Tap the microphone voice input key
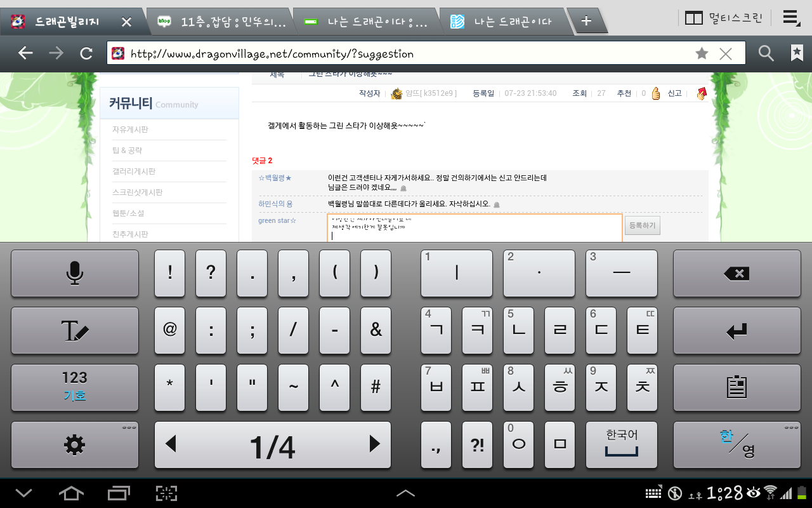 pyautogui.click(x=75, y=273)
